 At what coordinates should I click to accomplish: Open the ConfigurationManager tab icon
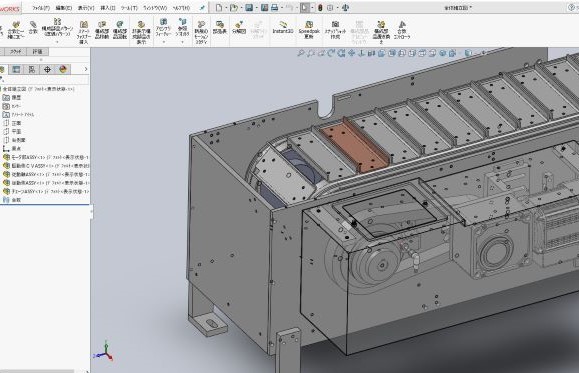(x=32, y=69)
